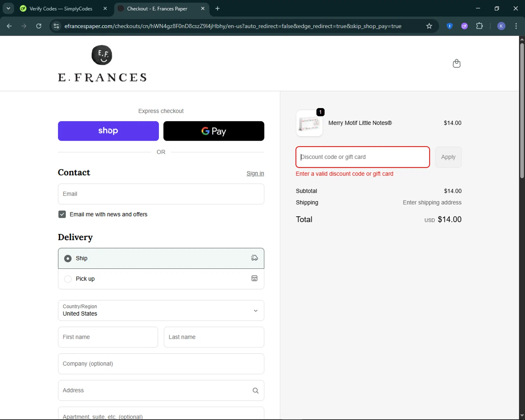
Task: Click the E. Frances smiley logo
Action: [102, 55]
